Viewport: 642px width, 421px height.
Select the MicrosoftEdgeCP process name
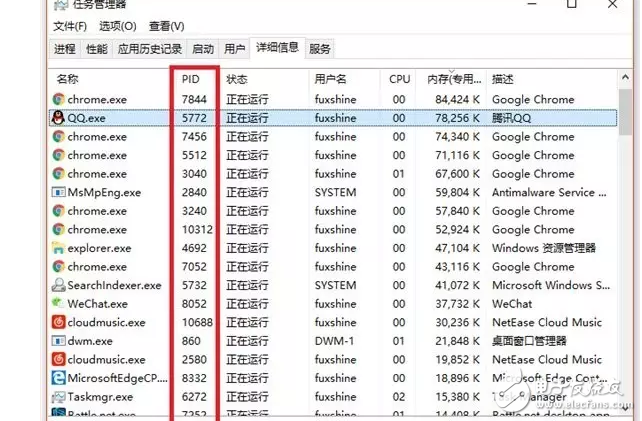click(118, 378)
